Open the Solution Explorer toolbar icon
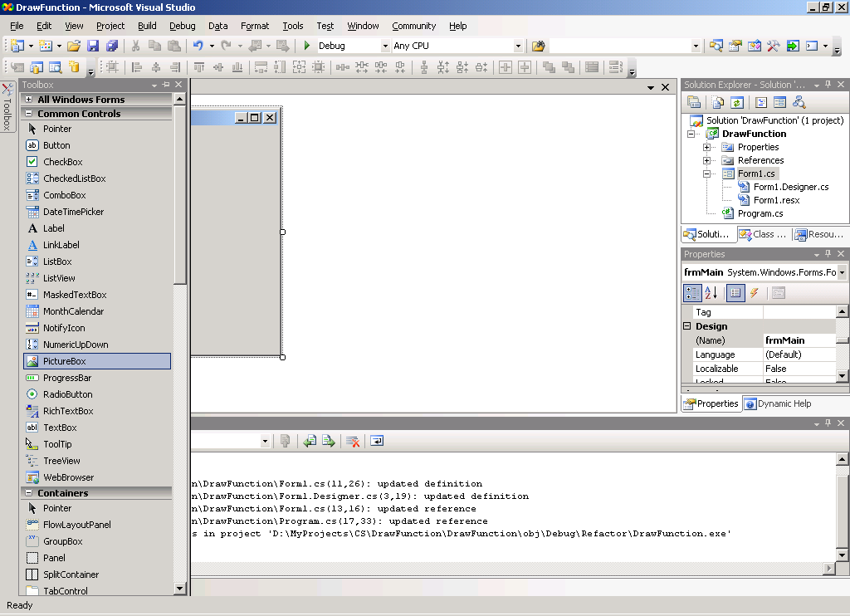The image size is (850, 616). [716, 46]
